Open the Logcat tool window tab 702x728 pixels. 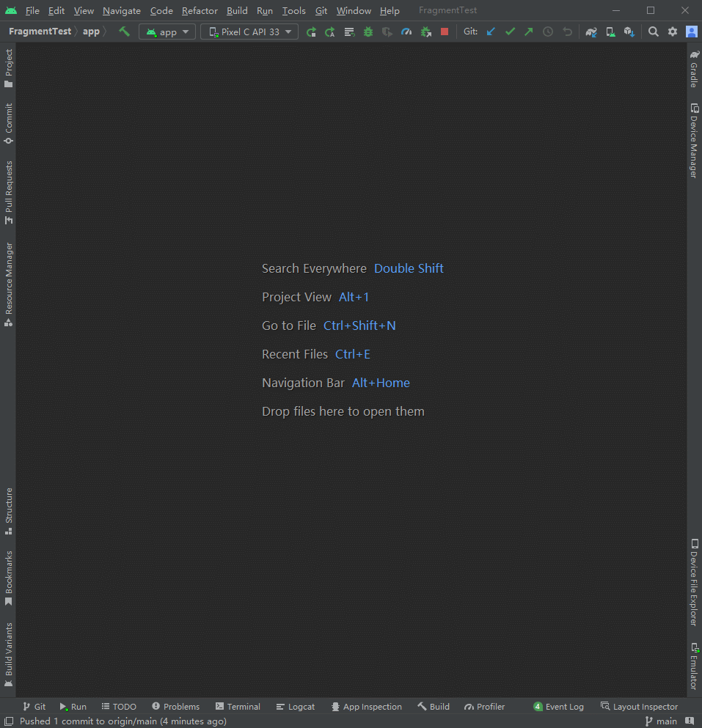[296, 707]
